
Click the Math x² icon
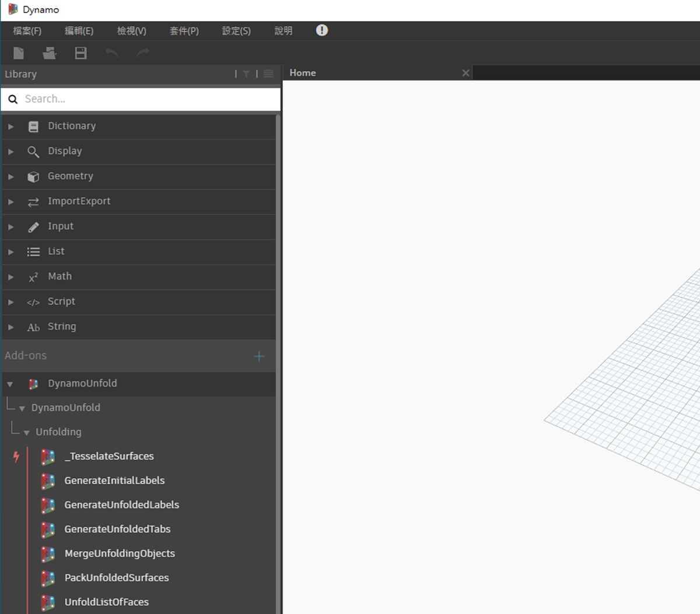point(33,277)
